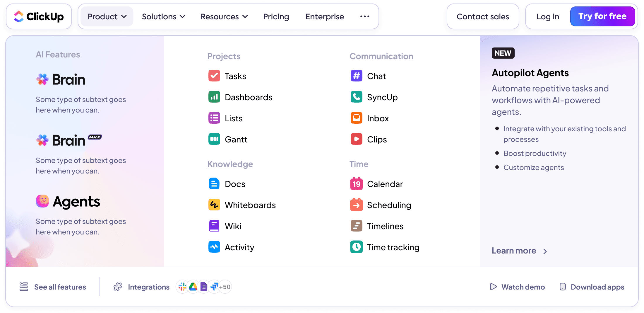The height and width of the screenshot is (313, 644).
Task: Select the orange Inbox icon
Action: [357, 118]
